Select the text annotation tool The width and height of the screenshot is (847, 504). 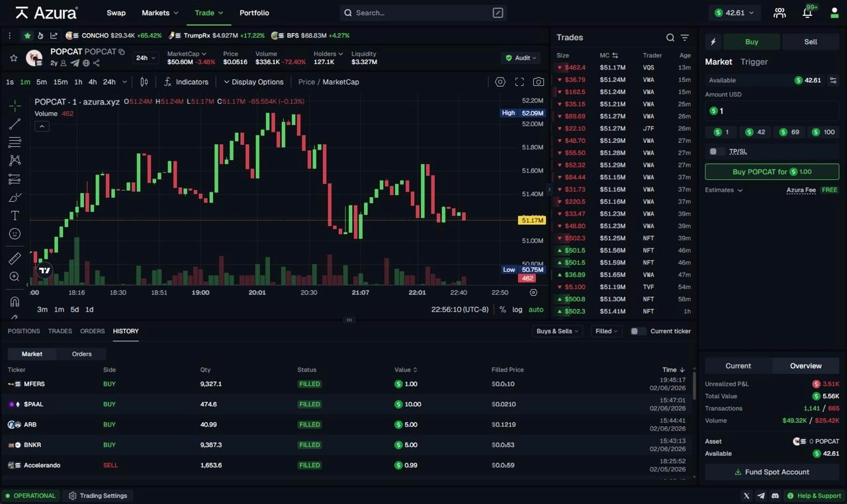click(x=15, y=216)
